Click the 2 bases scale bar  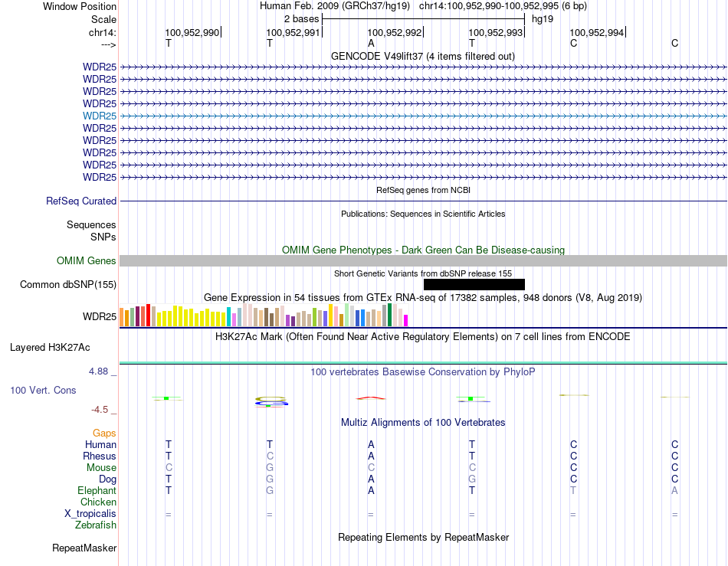click(423, 19)
